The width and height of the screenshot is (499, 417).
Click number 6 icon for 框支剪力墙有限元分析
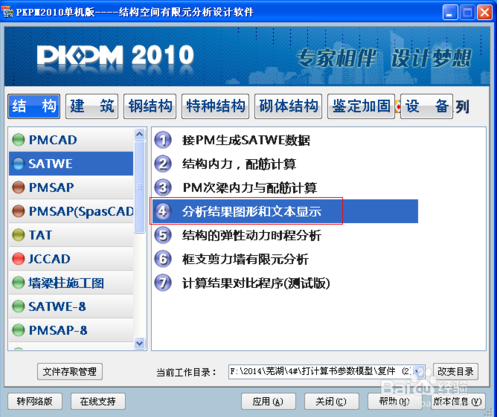click(163, 259)
